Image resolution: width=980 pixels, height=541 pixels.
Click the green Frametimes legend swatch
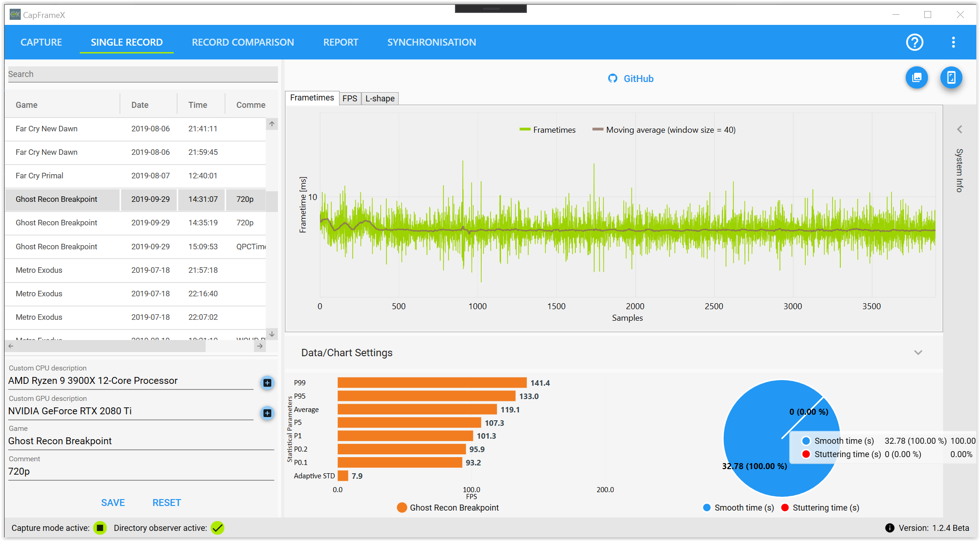pos(525,130)
